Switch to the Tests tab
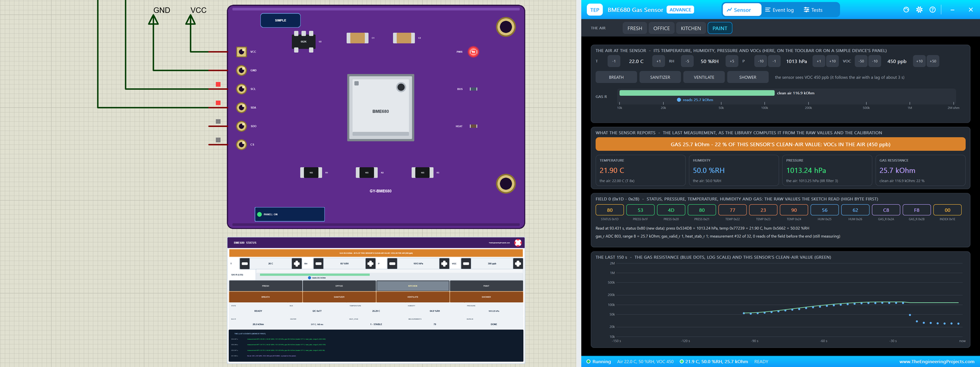 tap(813, 10)
